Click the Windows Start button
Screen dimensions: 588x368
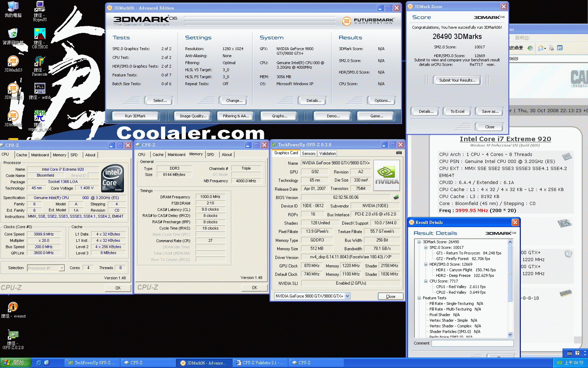click(x=15, y=363)
